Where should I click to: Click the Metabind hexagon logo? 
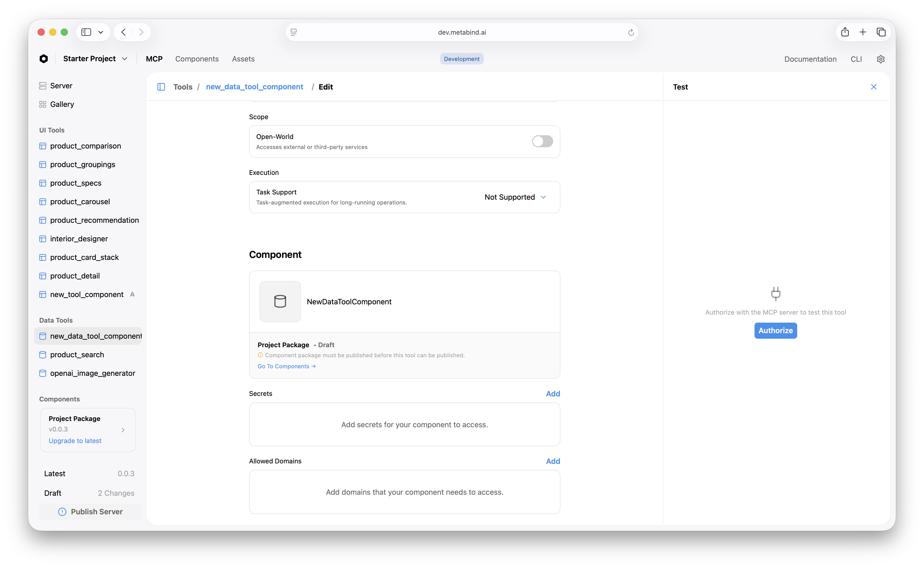44,59
